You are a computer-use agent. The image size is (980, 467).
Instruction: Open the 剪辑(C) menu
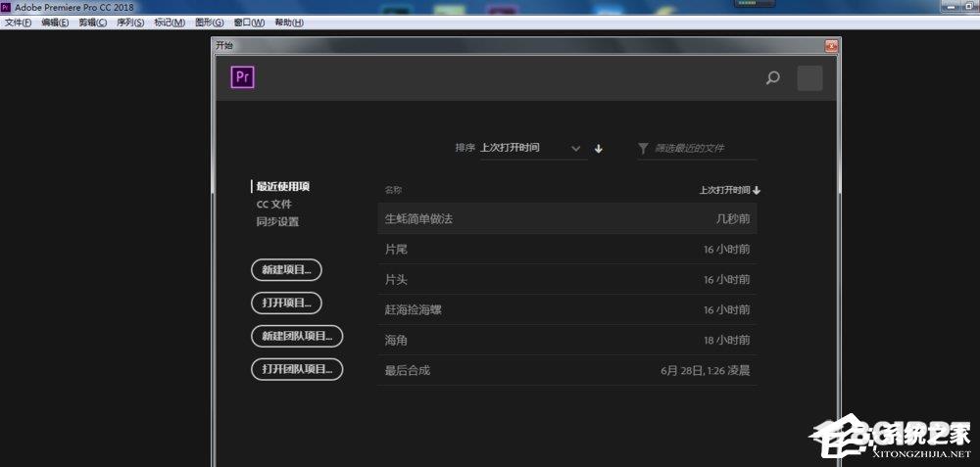point(92,23)
